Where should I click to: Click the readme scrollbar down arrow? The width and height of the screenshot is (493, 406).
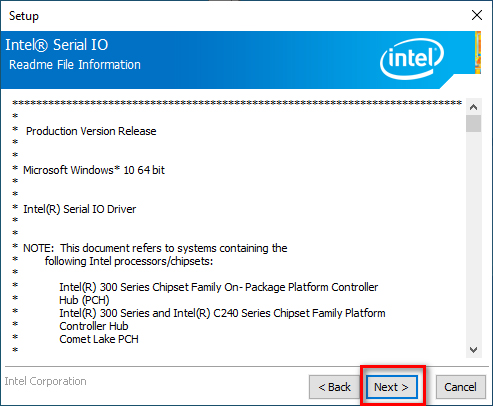pyautogui.click(x=473, y=350)
